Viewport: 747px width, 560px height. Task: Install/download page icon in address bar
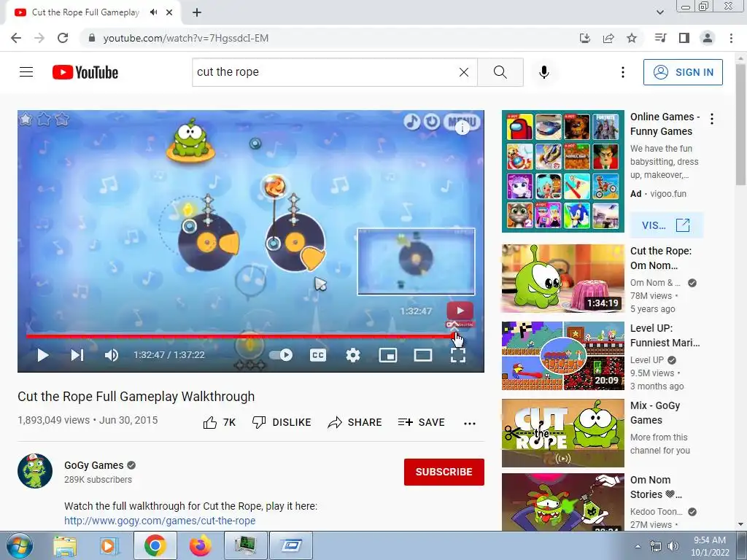click(585, 38)
